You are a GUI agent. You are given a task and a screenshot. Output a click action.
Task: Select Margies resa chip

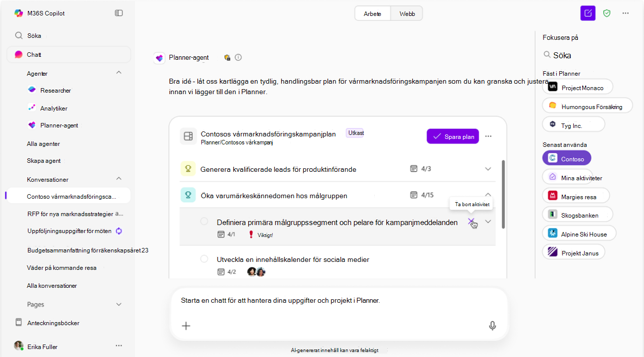pyautogui.click(x=576, y=196)
